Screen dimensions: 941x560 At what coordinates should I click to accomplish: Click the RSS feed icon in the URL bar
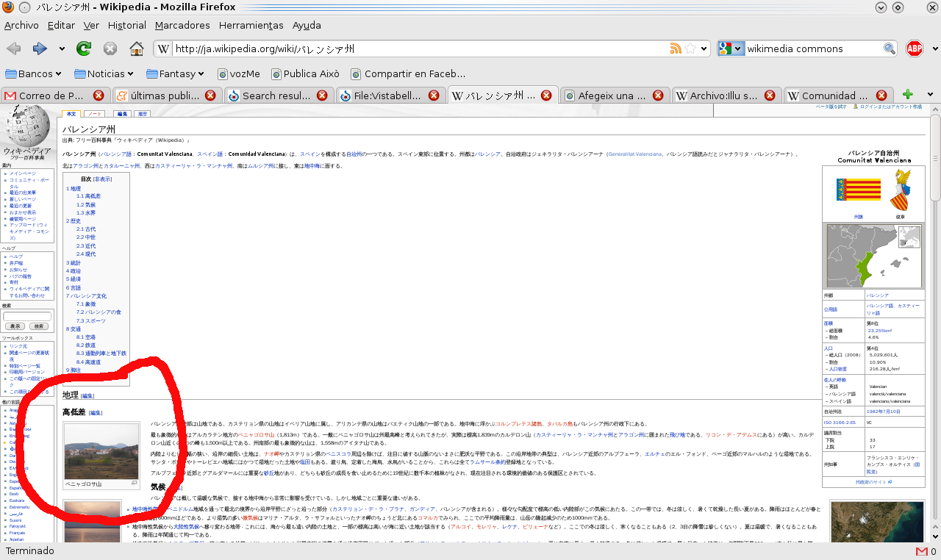676,49
